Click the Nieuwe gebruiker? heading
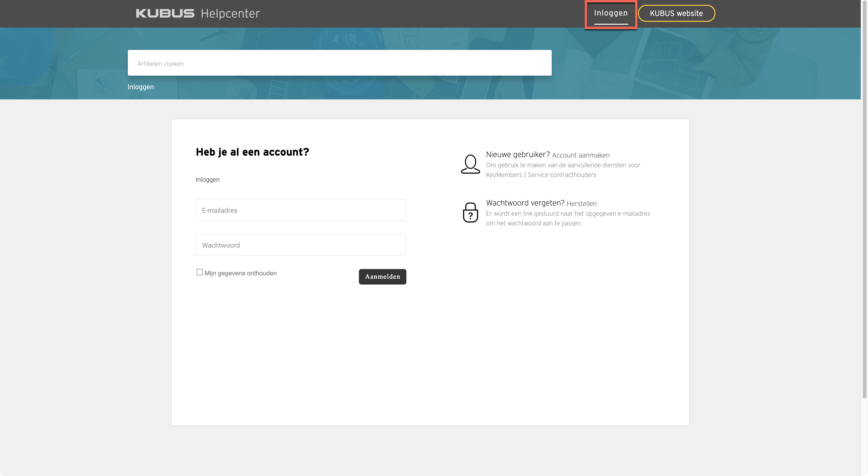Image resolution: width=868 pixels, height=476 pixels. click(x=518, y=155)
